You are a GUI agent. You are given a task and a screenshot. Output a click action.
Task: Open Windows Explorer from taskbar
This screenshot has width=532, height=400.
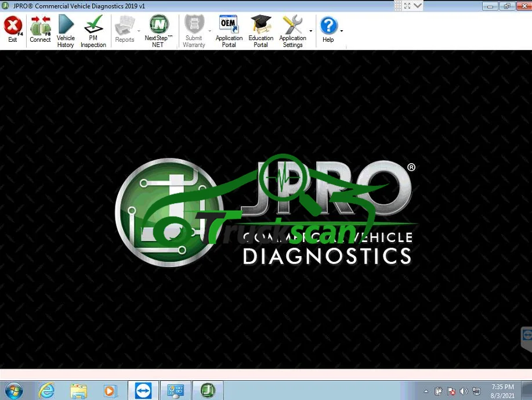(x=78, y=391)
